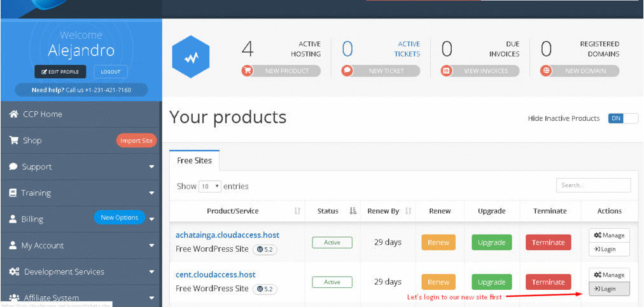Expand the My Account sidebar menu
Viewport: 644px width, 307px height.
pos(151,245)
